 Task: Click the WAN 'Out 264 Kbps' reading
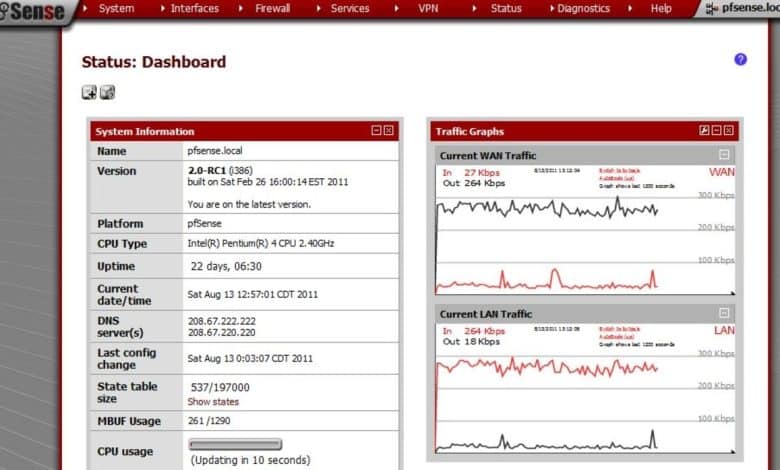[x=474, y=183]
